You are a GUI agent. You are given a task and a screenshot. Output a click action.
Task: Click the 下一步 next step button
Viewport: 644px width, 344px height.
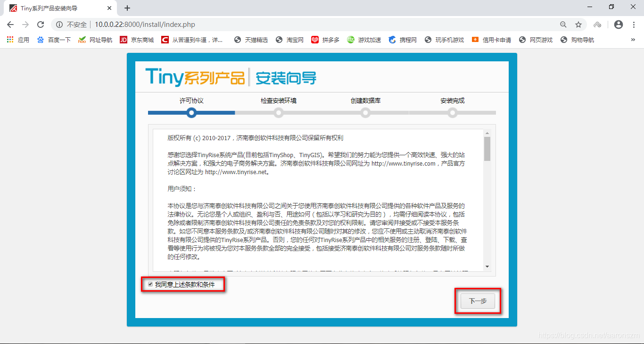(x=478, y=301)
